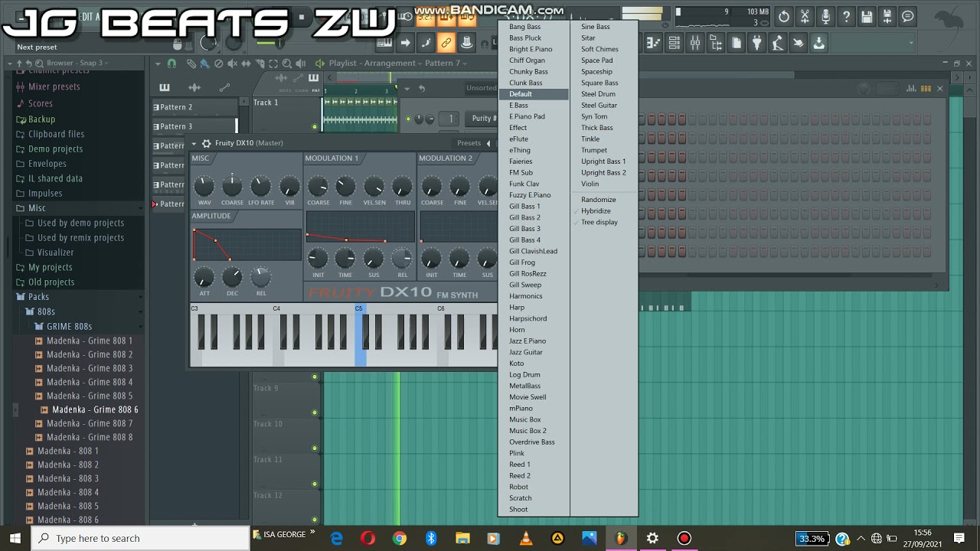Open Madenka - Grime 808 6 sample
Viewport: 980px width, 551px height.
point(94,409)
